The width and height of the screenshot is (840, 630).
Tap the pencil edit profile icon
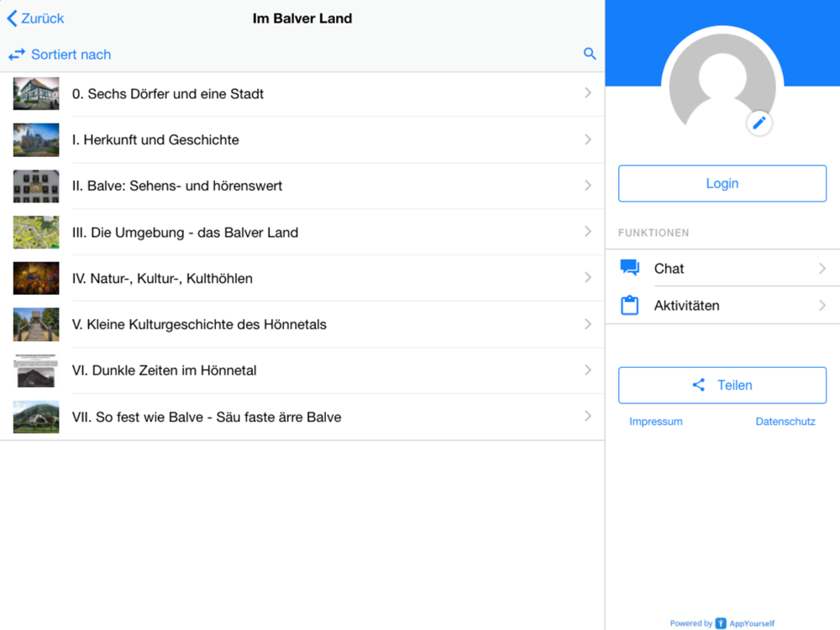coord(759,123)
